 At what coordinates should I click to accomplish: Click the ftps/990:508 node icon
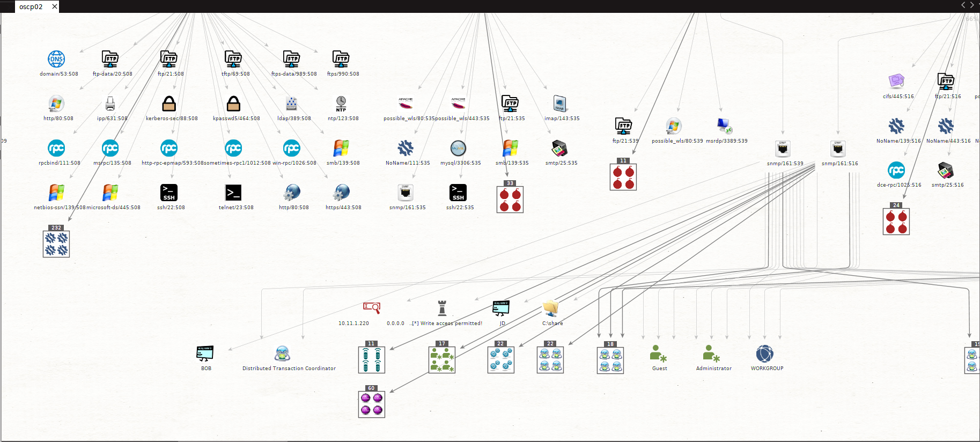[x=341, y=59]
